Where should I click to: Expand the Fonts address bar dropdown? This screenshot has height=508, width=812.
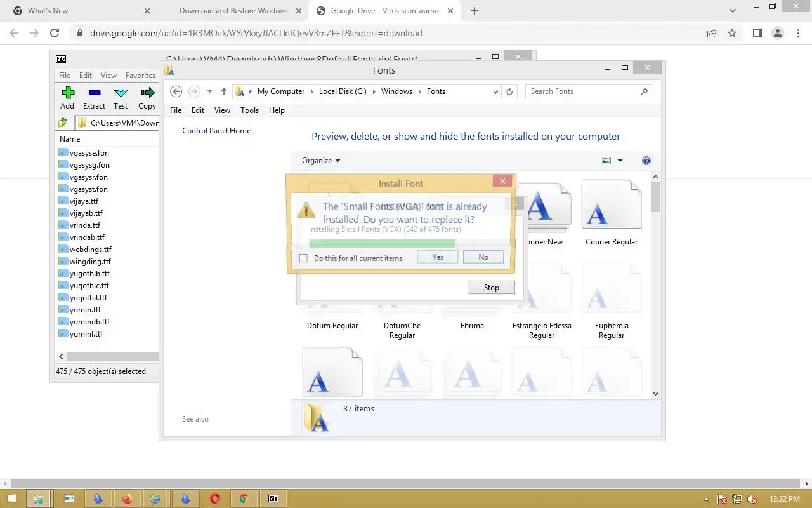point(495,91)
